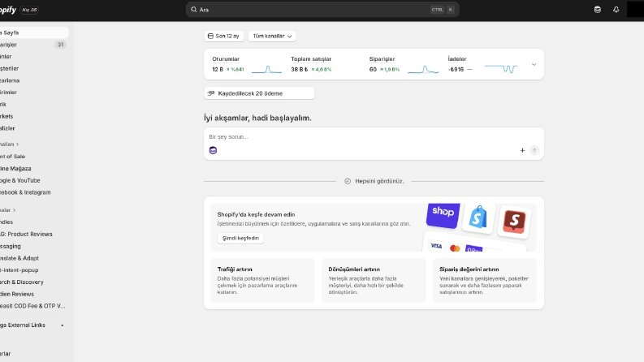Viewport: 644px width, 362px height.
Task: Click the plus icon in prompt box
Action: point(522,150)
